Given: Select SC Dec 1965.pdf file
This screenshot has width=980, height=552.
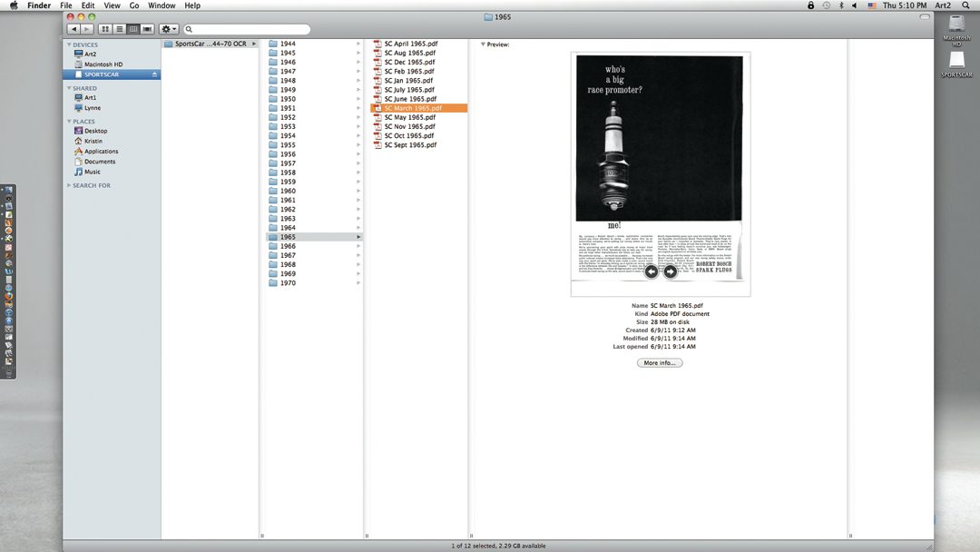Looking at the screenshot, I should coord(408,62).
